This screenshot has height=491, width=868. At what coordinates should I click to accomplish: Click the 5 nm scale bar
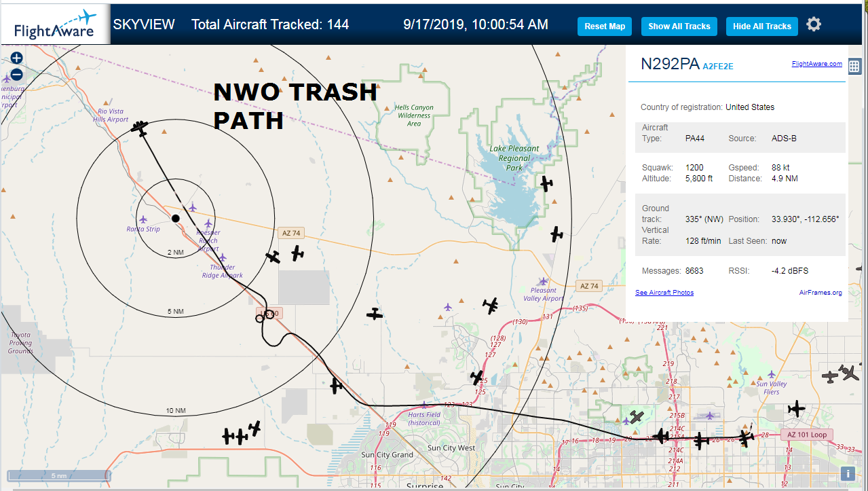58,475
